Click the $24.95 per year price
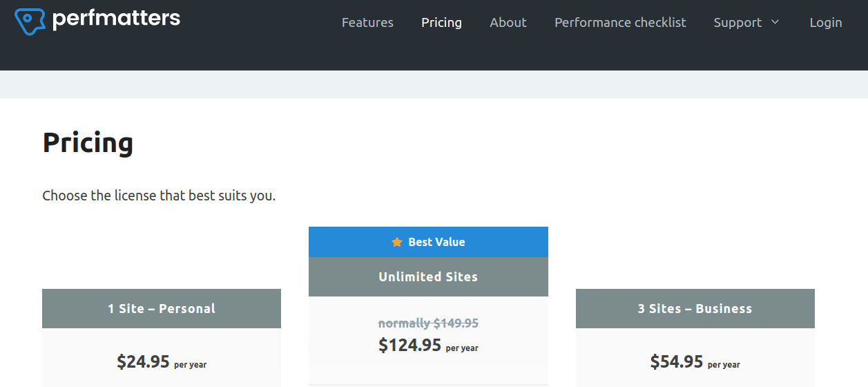 162,361
